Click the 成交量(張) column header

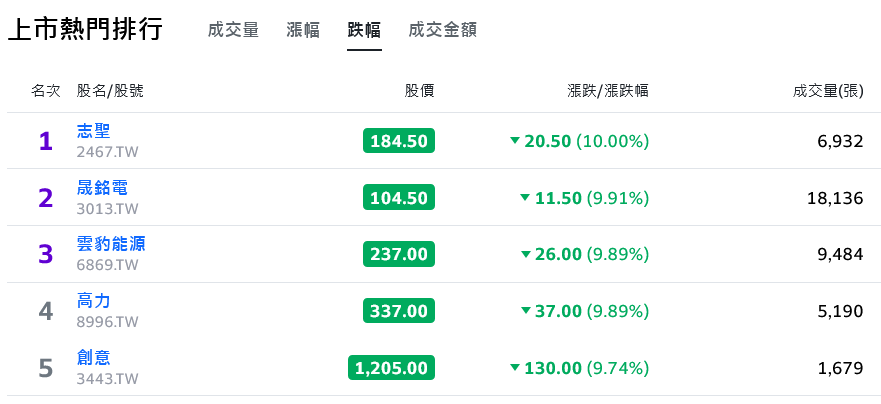[x=828, y=91]
